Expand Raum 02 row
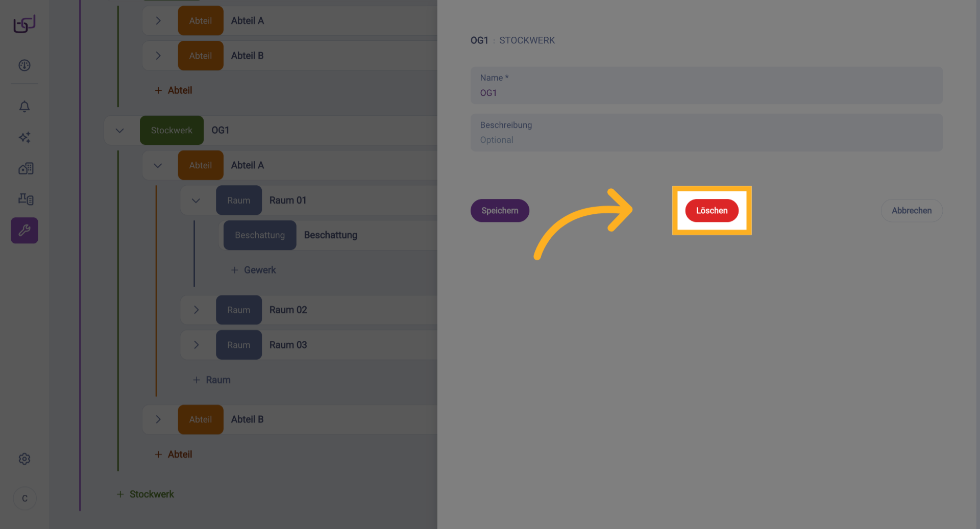This screenshot has height=529, width=980. pos(196,310)
